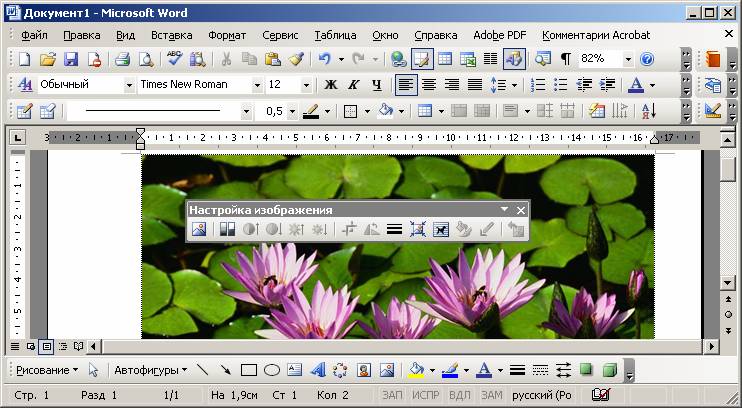Click the Рисование drawing menu button
This screenshot has height=408, width=742.
pos(47,370)
